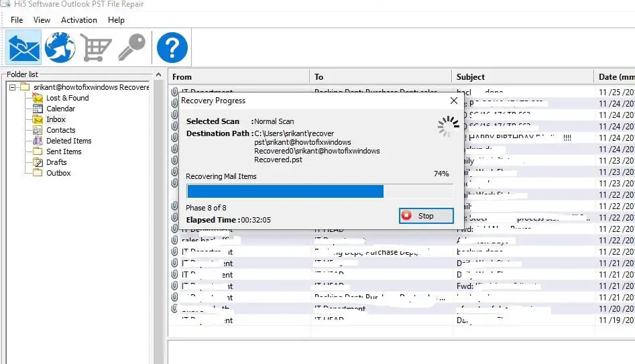Select the Lost & Found folder

click(x=67, y=98)
